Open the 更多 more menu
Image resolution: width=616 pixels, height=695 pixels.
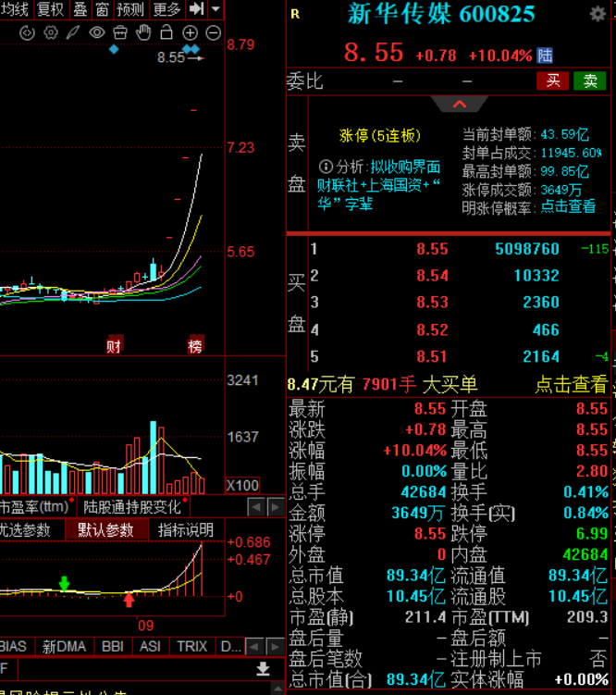click(x=167, y=9)
